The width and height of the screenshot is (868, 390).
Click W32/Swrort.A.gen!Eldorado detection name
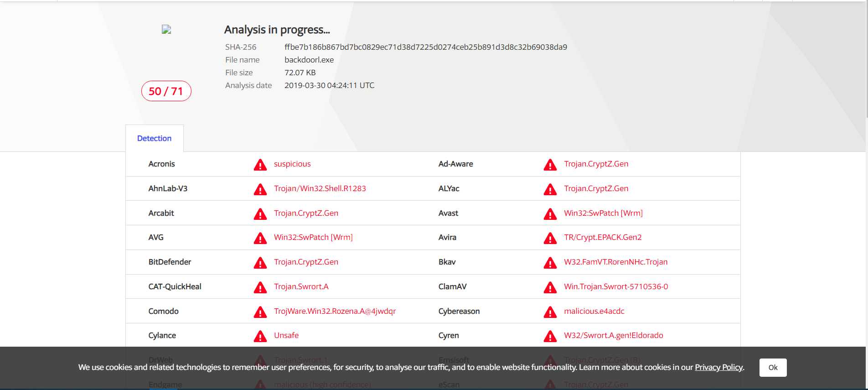pyautogui.click(x=613, y=335)
